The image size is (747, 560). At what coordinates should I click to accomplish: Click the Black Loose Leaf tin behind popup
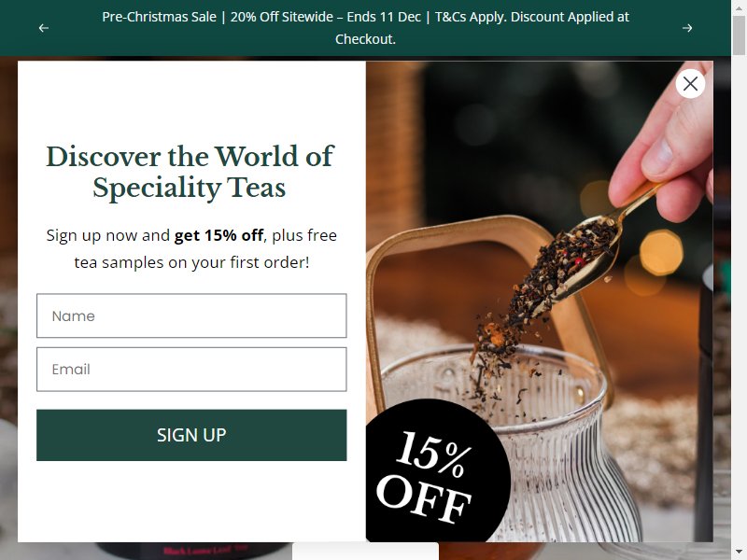click(x=200, y=551)
